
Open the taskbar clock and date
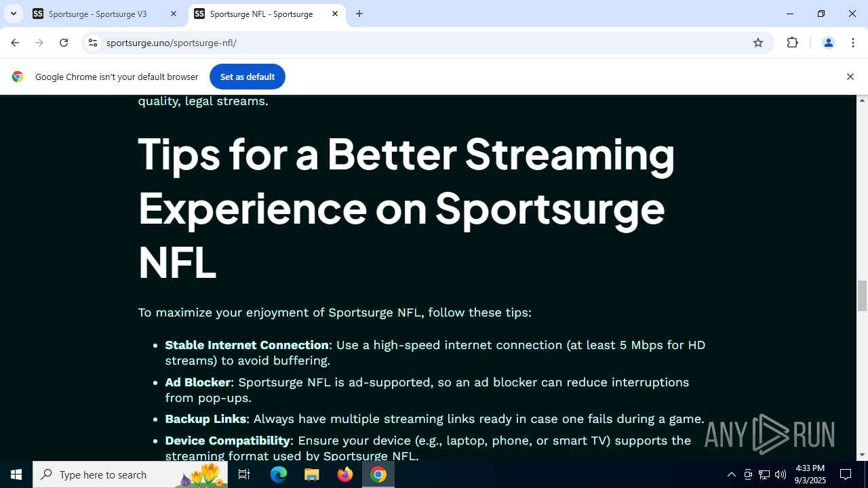(810, 474)
